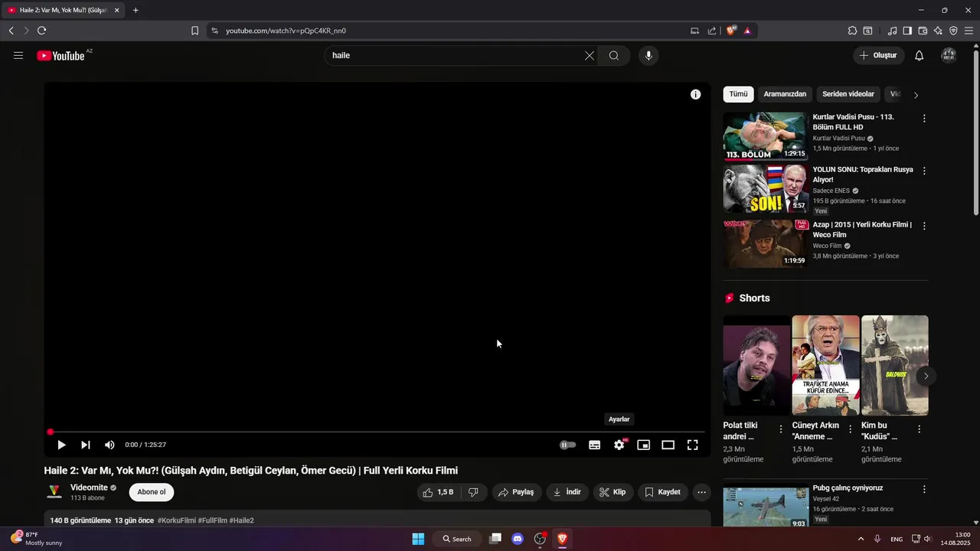Open the Oluştur create menu

pyautogui.click(x=878, y=55)
